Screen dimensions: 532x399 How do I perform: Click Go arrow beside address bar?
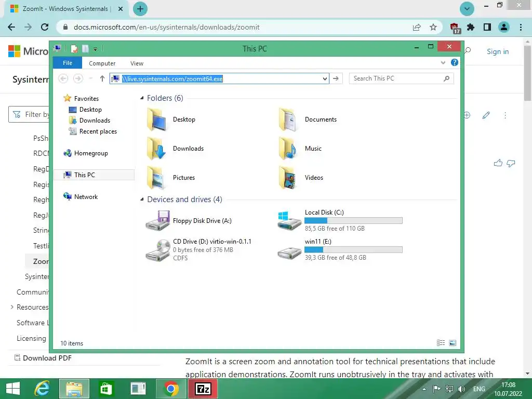336,79
